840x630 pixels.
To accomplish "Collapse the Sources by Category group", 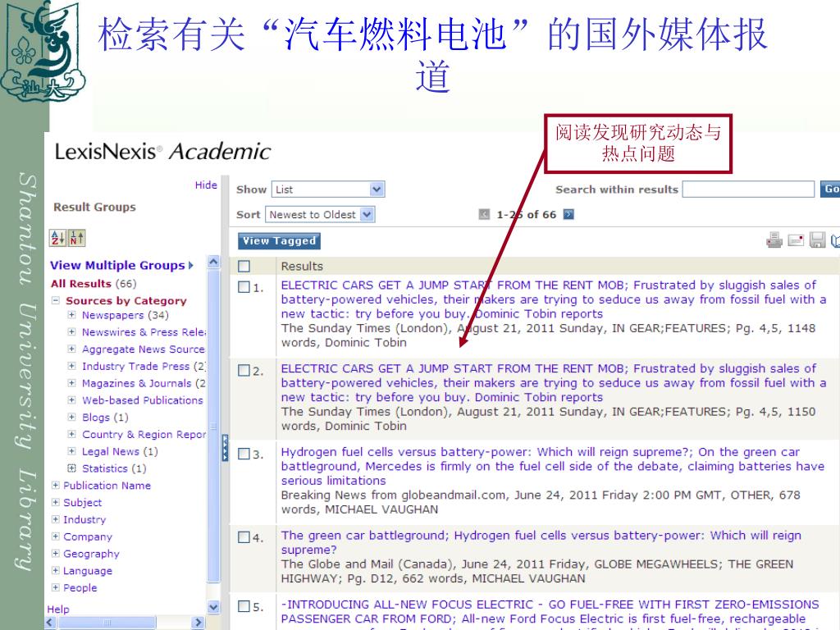I will pyautogui.click(x=55, y=300).
